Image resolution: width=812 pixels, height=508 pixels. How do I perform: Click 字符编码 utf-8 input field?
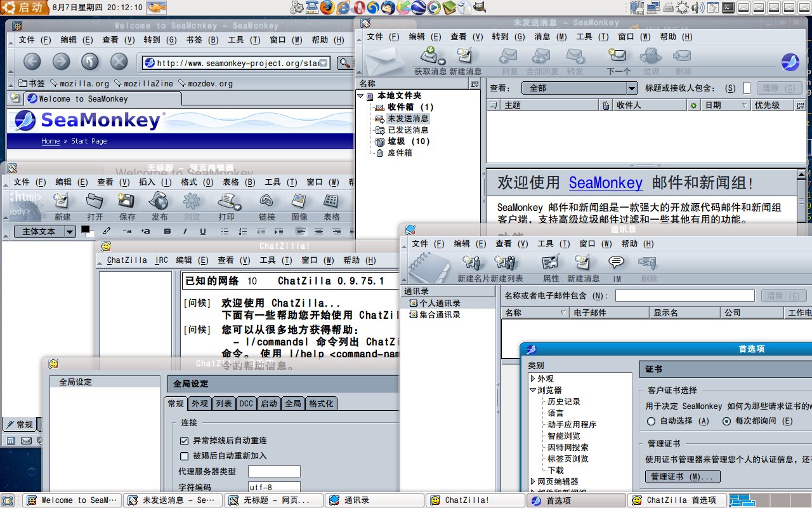point(274,488)
